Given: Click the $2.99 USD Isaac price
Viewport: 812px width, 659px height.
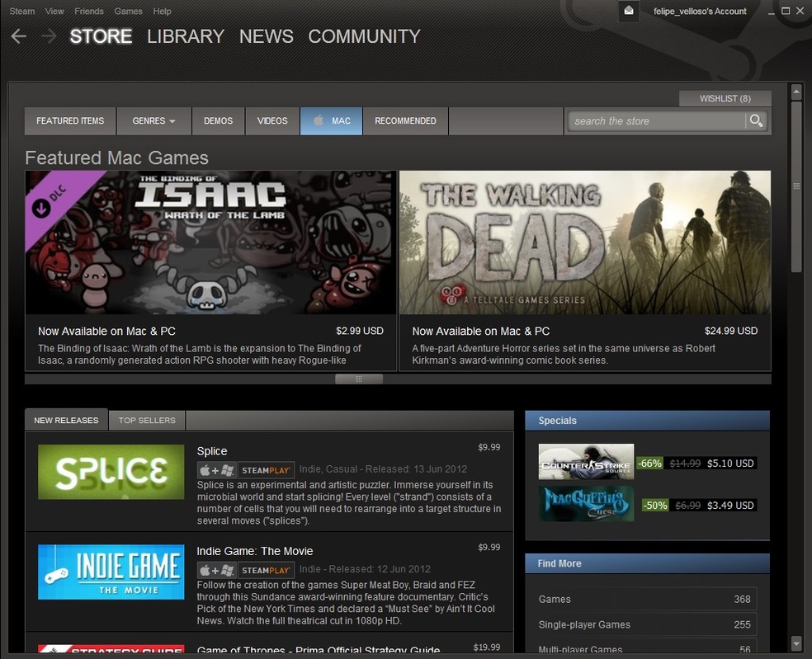Looking at the screenshot, I should point(360,331).
